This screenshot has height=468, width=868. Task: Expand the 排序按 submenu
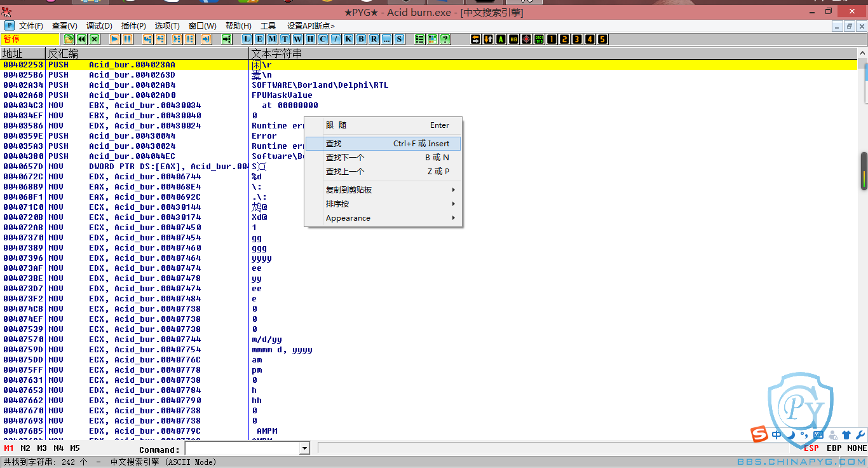click(383, 204)
